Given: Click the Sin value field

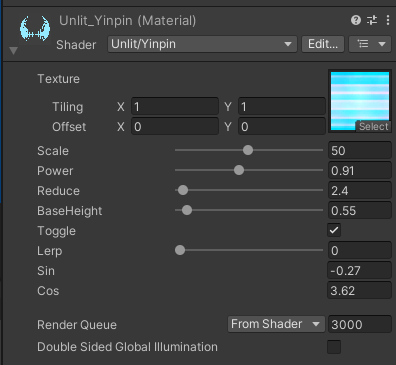Looking at the screenshot, I should pyautogui.click(x=359, y=270).
